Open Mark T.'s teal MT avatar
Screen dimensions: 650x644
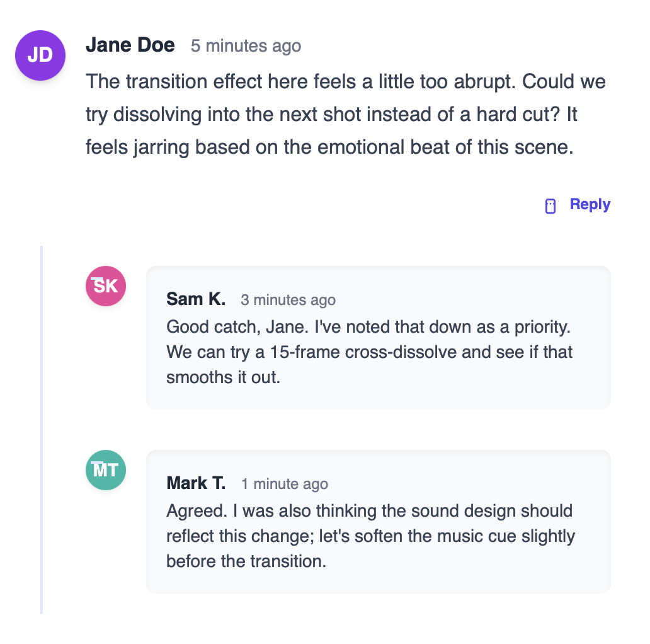[x=106, y=470]
